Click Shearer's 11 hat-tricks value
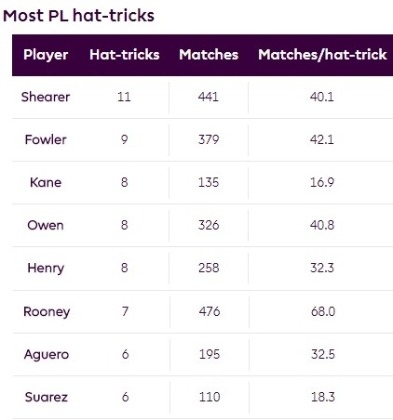Viewport: 393px width, 420px height. 124,97
